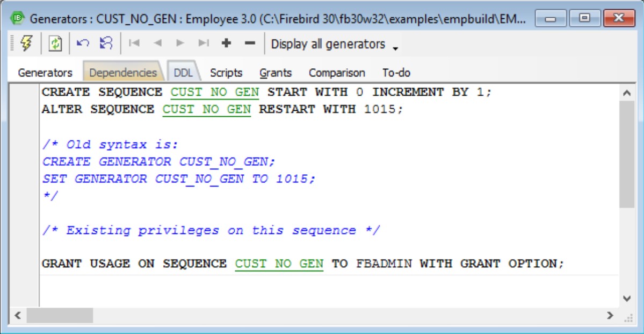The width and height of the screenshot is (644, 334).
Task: Open the To-do tab
Action: (x=396, y=73)
